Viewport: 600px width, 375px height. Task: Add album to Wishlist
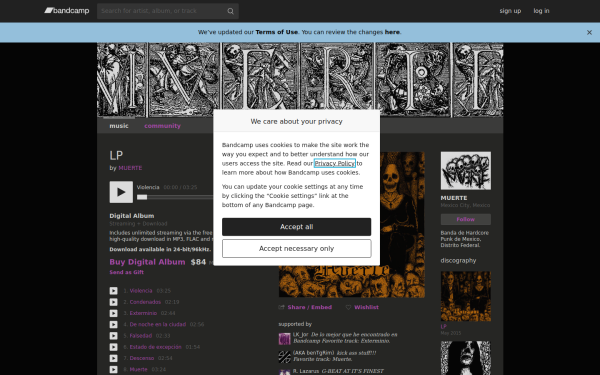pyautogui.click(x=366, y=307)
